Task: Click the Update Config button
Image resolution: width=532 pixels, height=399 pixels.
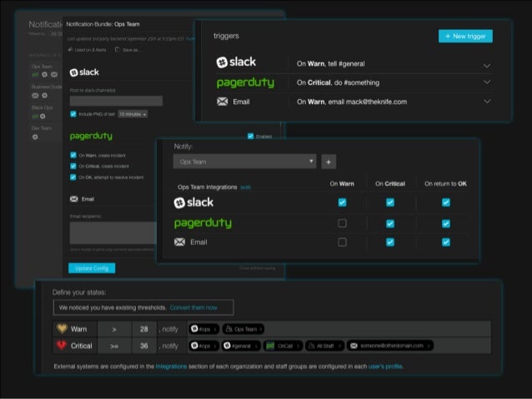Action: coord(92,268)
